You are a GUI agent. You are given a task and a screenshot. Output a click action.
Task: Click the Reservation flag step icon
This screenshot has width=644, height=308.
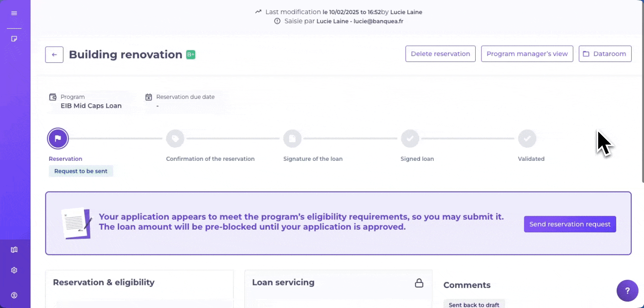[x=58, y=138]
